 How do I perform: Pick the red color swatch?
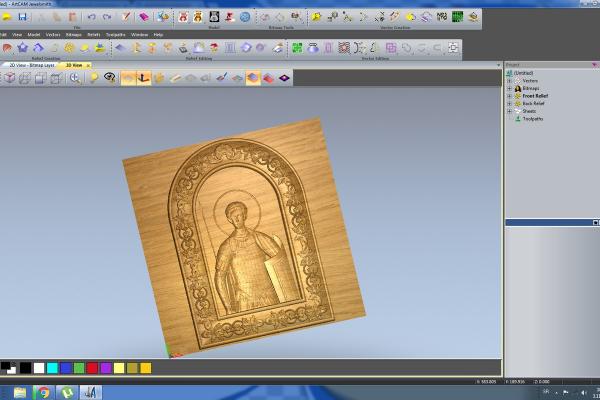(x=93, y=368)
